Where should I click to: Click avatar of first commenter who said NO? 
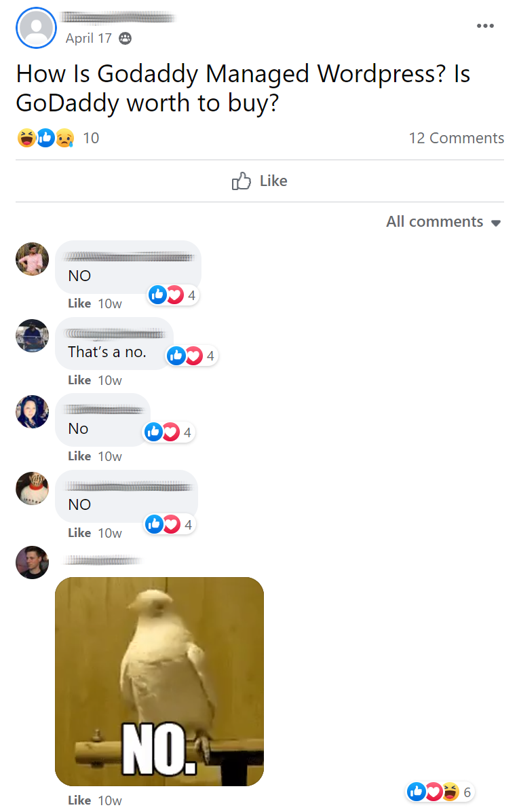coord(32,259)
